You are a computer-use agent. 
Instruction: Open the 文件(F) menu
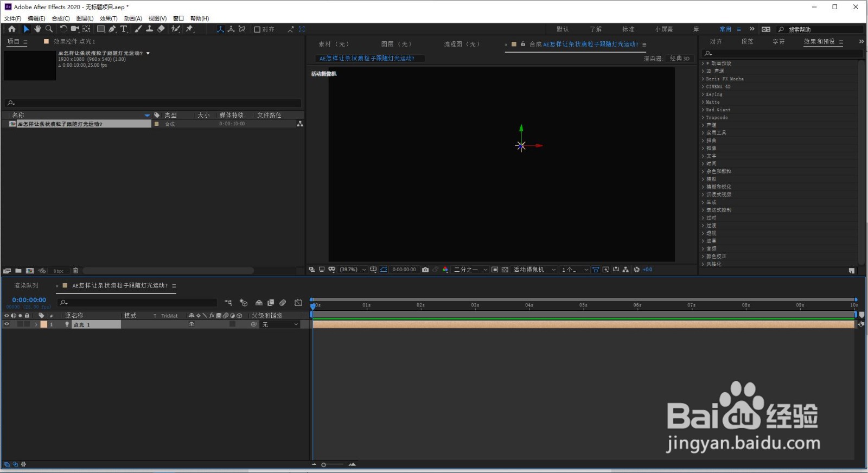click(12, 18)
